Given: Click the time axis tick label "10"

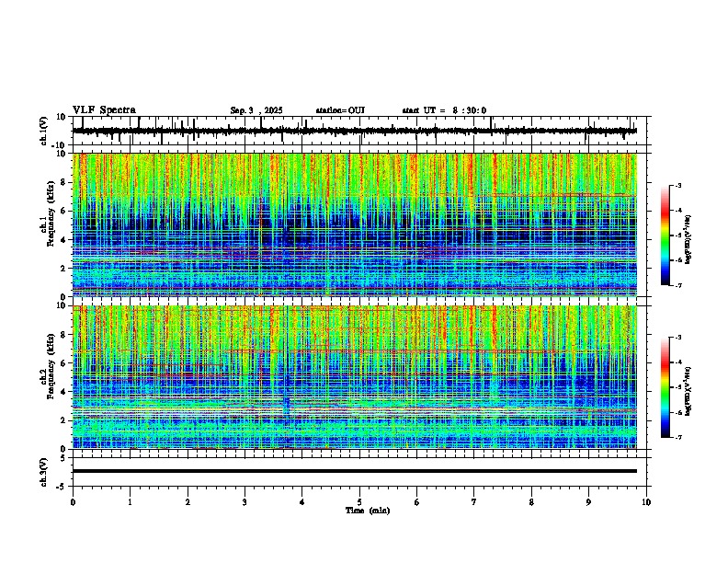Looking at the screenshot, I should coord(646,502).
